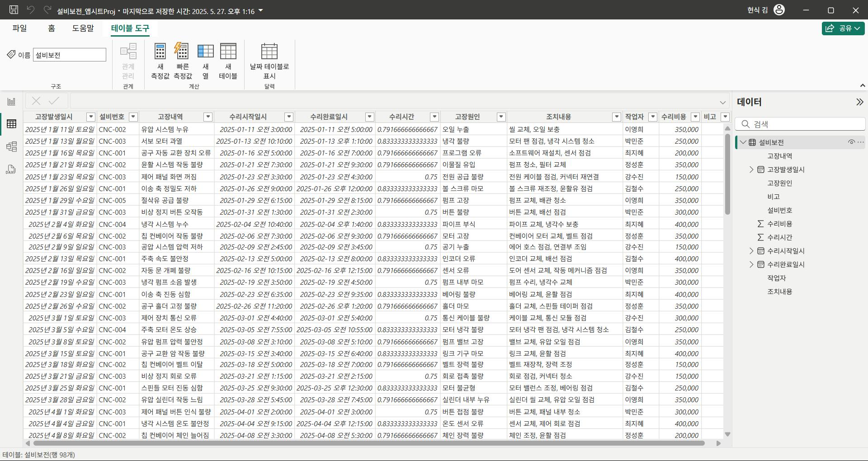Open filter dropdown for 수리완료일시 column
The image size is (868, 461).
[369, 117]
